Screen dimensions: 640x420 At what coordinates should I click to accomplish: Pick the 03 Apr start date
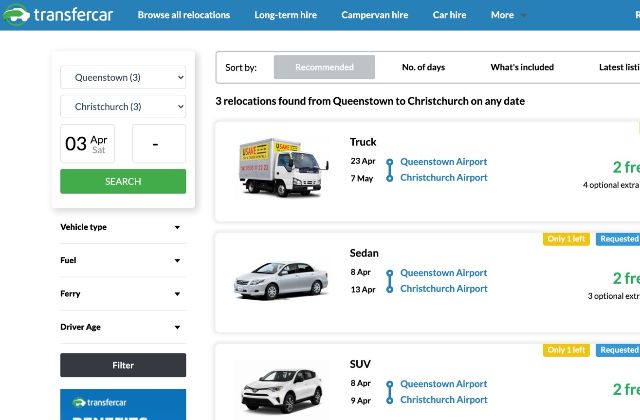(x=87, y=144)
